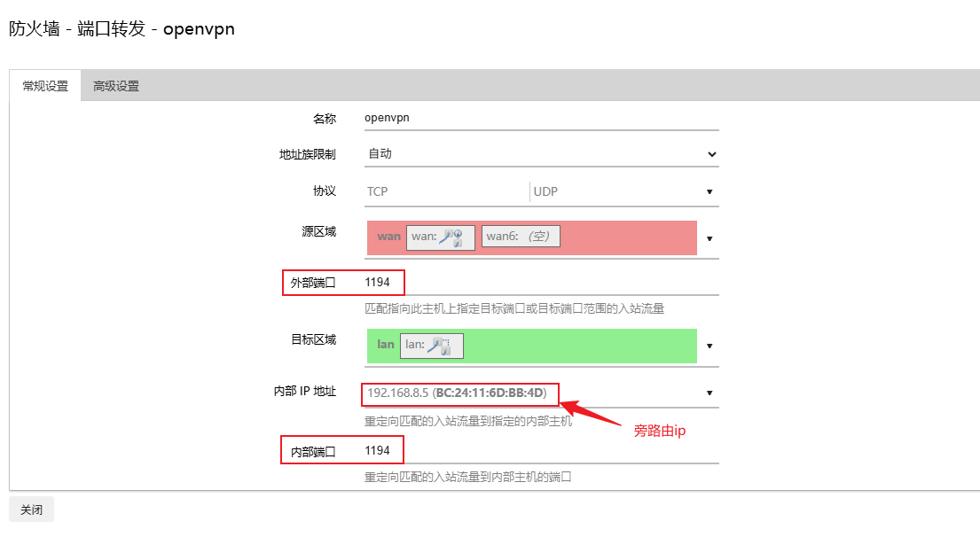Switch to the 常规设置 tab
Viewport: 980px width, 537px height.
click(45, 86)
